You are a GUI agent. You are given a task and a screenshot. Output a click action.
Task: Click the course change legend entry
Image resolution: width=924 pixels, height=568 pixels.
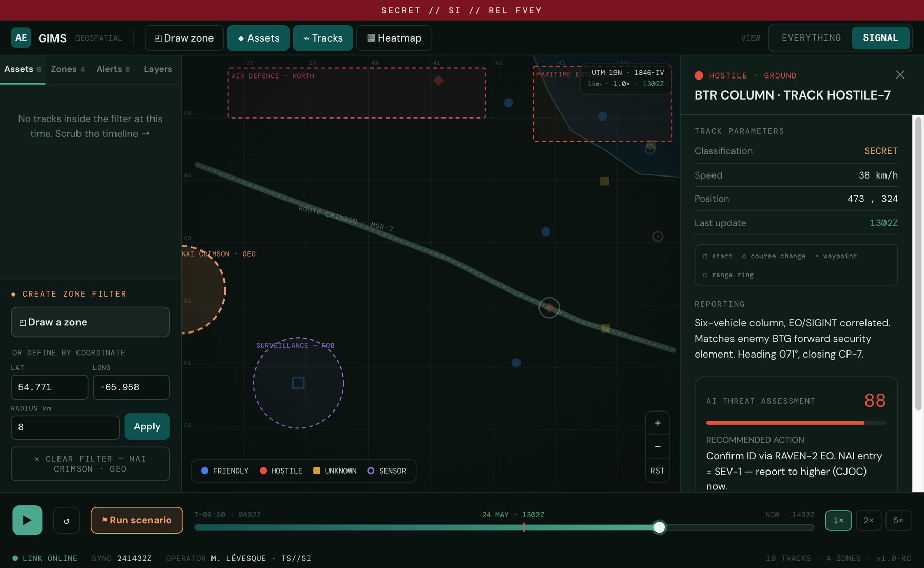tap(774, 256)
